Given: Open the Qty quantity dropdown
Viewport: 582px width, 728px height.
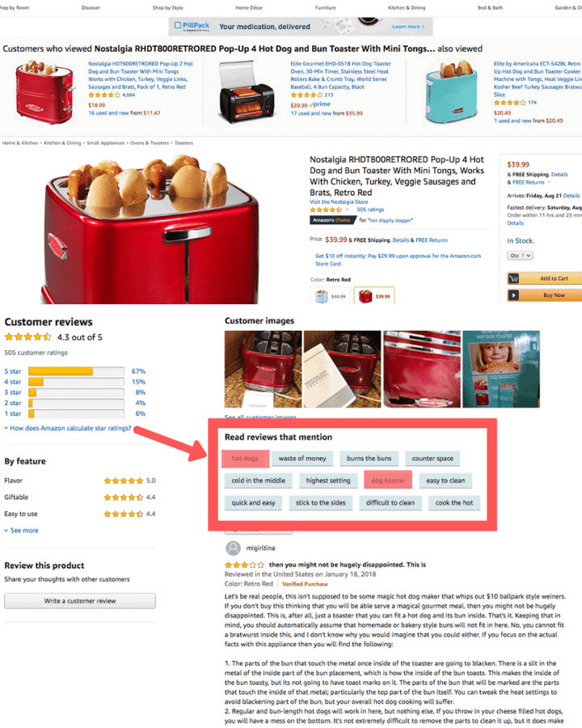Looking at the screenshot, I should coord(520,256).
